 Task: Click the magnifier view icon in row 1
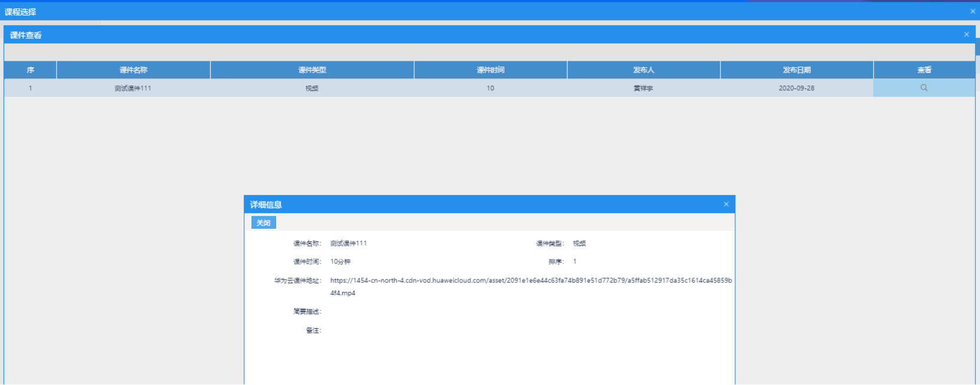click(x=924, y=88)
